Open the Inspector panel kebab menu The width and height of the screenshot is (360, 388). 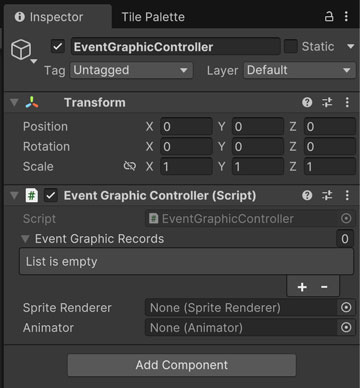coord(346,16)
